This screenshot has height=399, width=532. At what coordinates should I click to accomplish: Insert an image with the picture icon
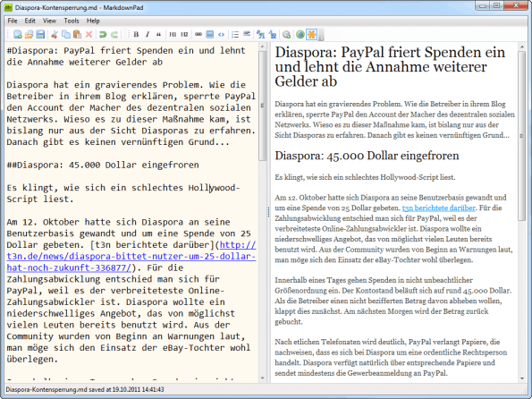coord(210,34)
